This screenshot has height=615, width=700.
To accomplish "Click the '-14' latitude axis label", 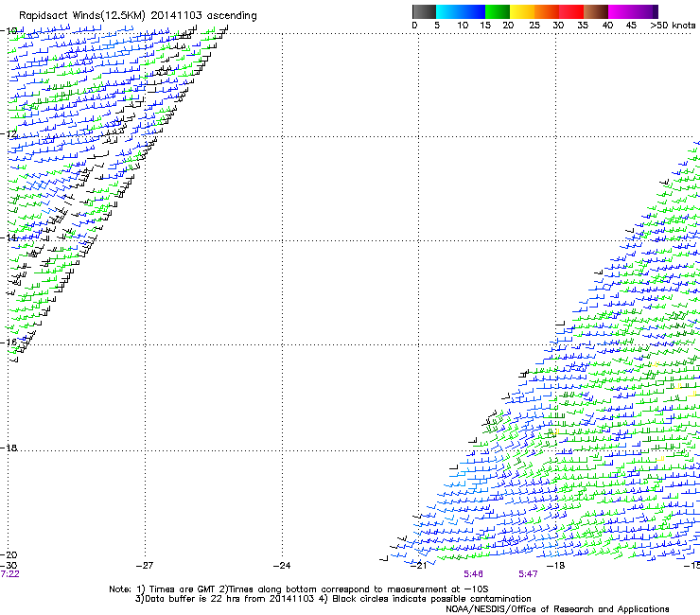I will [x=9, y=237].
